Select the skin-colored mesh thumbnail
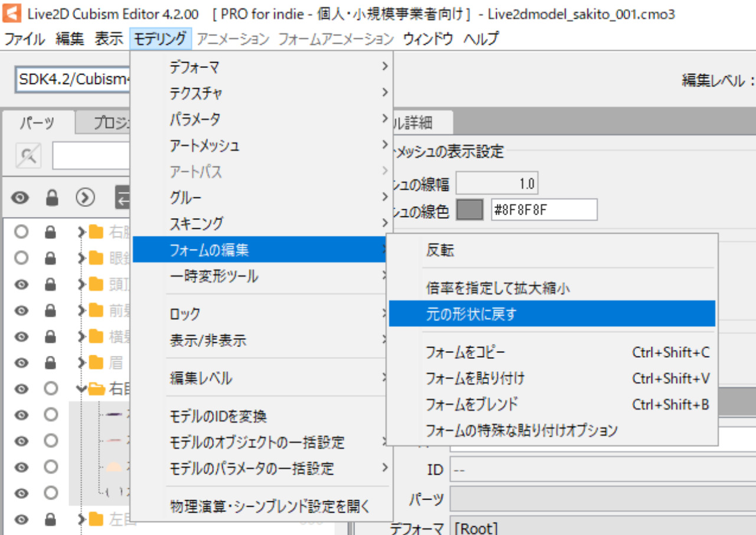The width and height of the screenshot is (756, 535). [115, 466]
